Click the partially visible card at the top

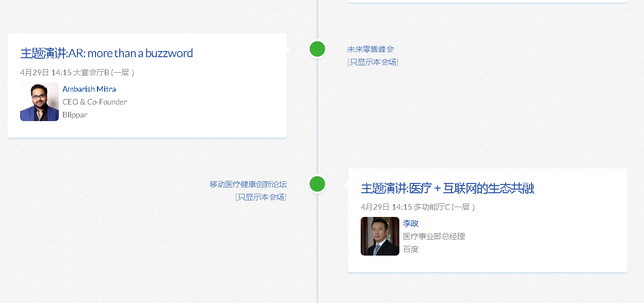coord(487,2)
